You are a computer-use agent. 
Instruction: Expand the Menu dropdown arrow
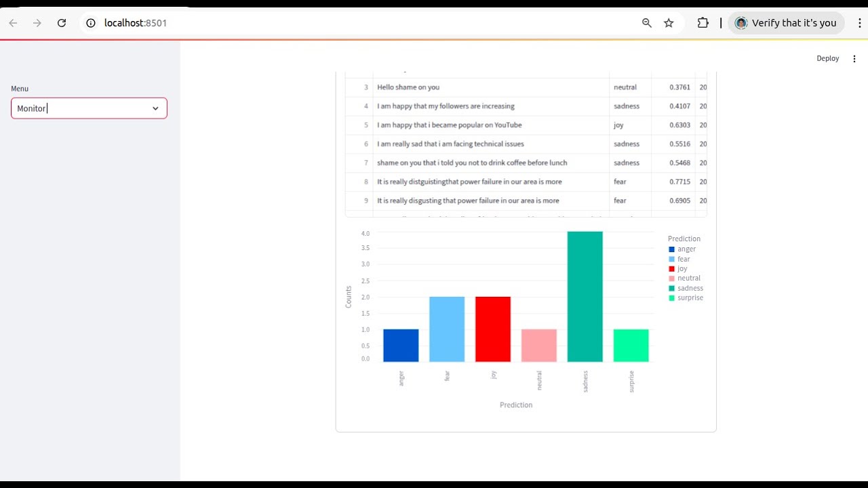155,108
